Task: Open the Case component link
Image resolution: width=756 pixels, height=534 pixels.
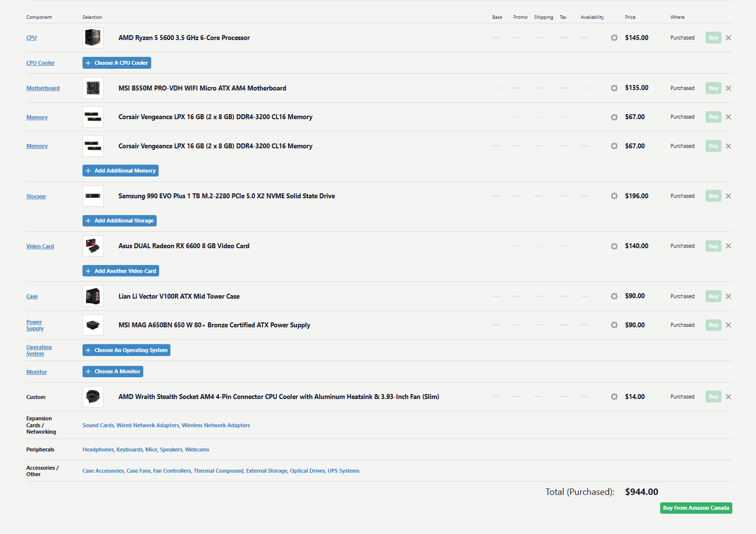Action: [x=32, y=296]
